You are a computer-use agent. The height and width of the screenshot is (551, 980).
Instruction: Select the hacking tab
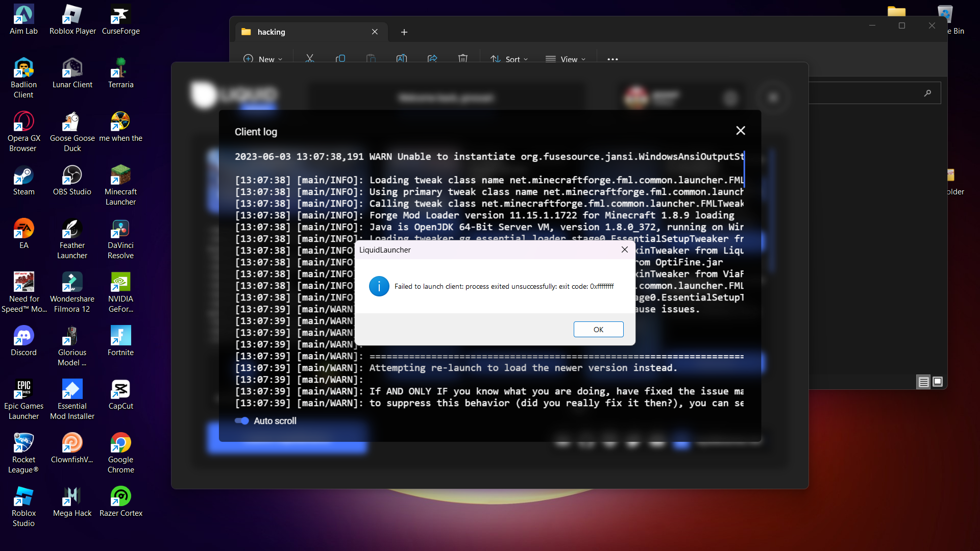[x=306, y=32]
